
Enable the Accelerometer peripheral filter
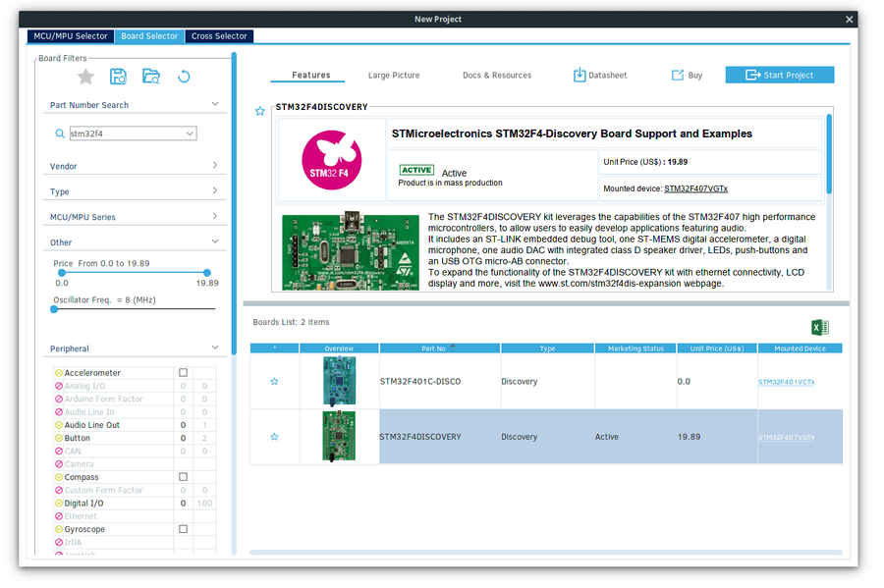click(x=181, y=373)
